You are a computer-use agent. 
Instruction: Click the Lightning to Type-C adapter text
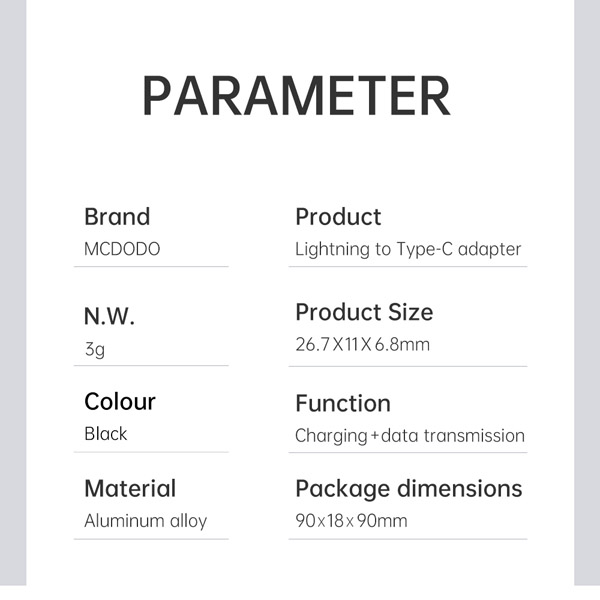(408, 249)
